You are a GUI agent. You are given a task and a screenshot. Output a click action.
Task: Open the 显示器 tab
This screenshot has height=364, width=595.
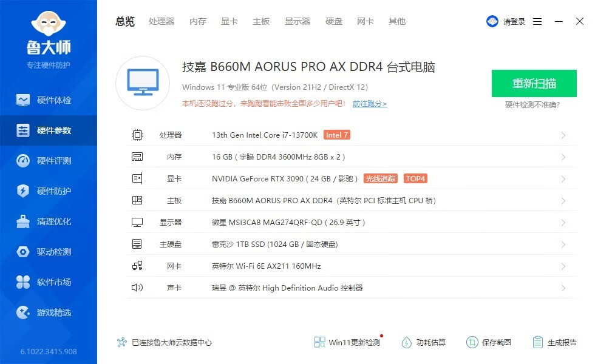tap(297, 21)
